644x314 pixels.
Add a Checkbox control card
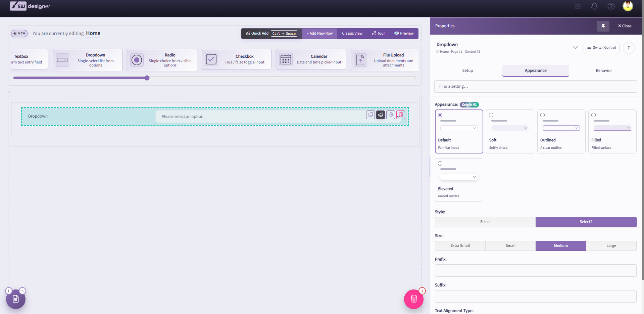(236, 59)
